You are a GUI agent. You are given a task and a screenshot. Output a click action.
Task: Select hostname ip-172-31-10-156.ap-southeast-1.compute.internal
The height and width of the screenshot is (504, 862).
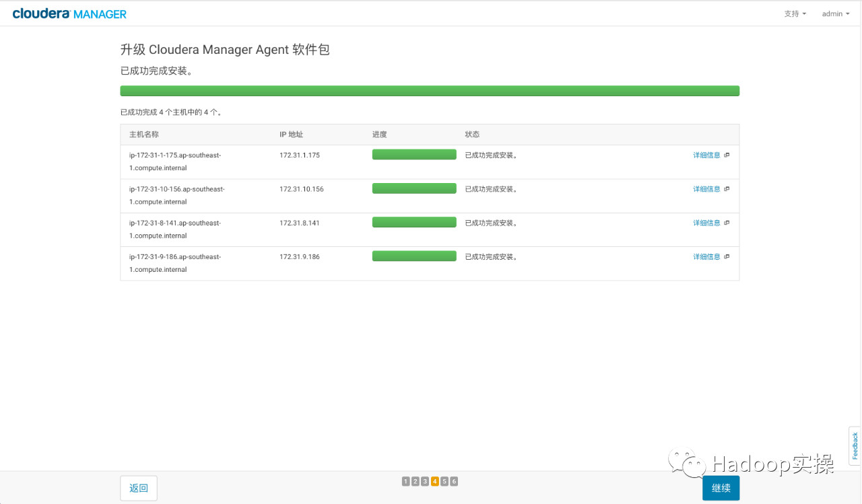click(x=177, y=195)
